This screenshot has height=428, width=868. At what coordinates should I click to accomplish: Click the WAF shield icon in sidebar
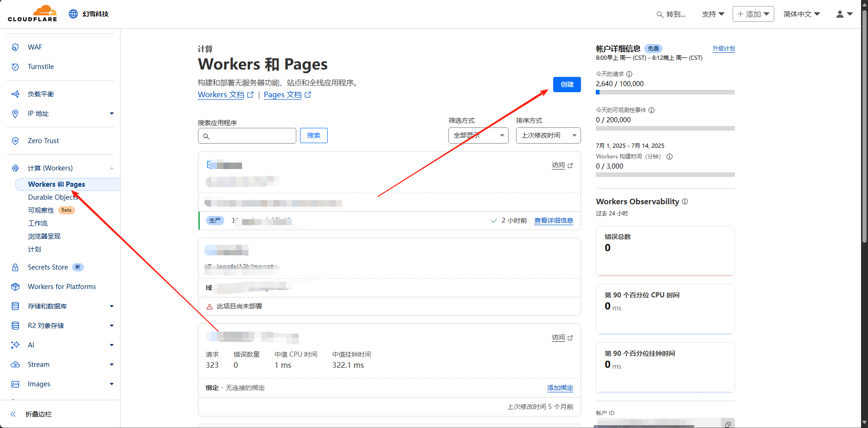point(15,47)
